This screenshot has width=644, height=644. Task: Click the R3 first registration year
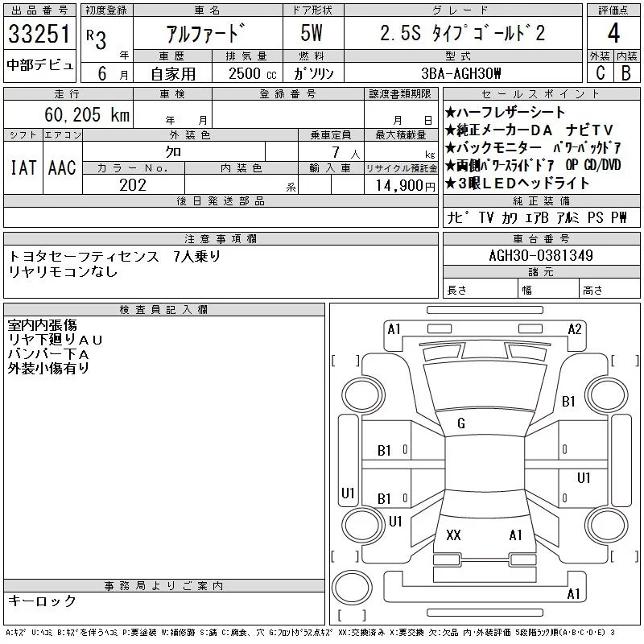[x=96, y=39]
